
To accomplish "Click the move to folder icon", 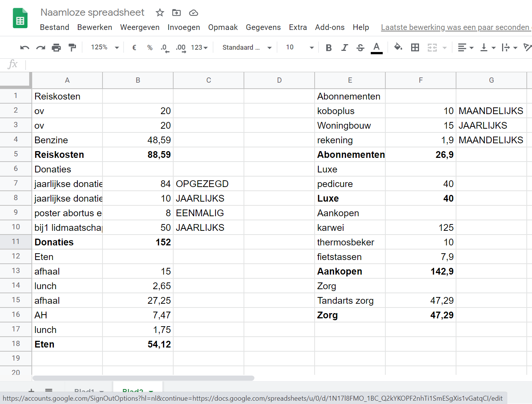I will 177,13.
